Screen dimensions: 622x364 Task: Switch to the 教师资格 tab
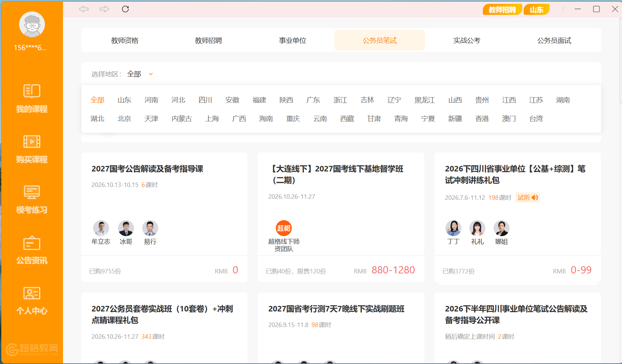[125, 40]
